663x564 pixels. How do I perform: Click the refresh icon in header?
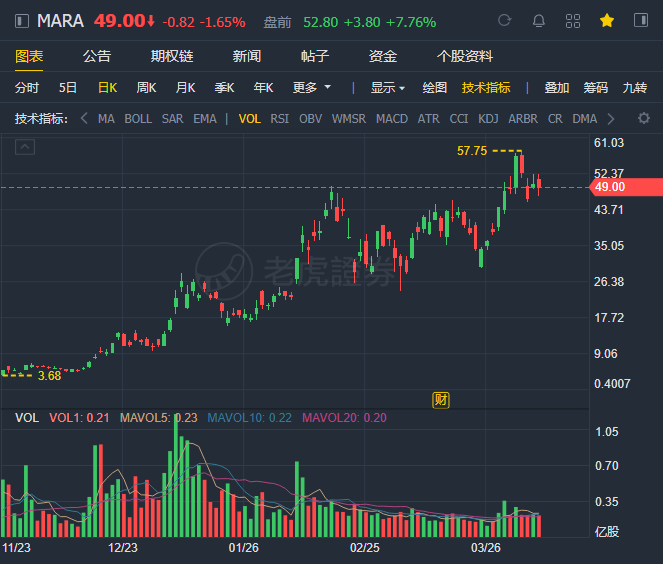[504, 21]
